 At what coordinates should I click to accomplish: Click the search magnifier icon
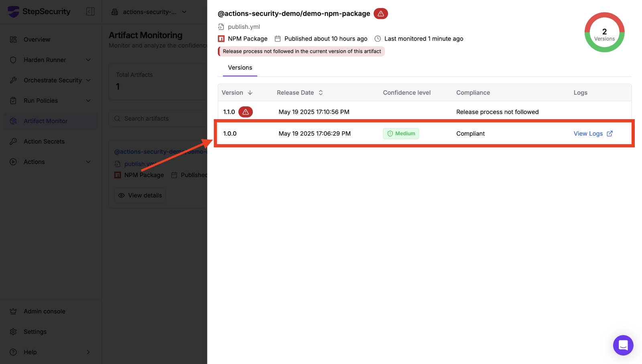pos(117,118)
